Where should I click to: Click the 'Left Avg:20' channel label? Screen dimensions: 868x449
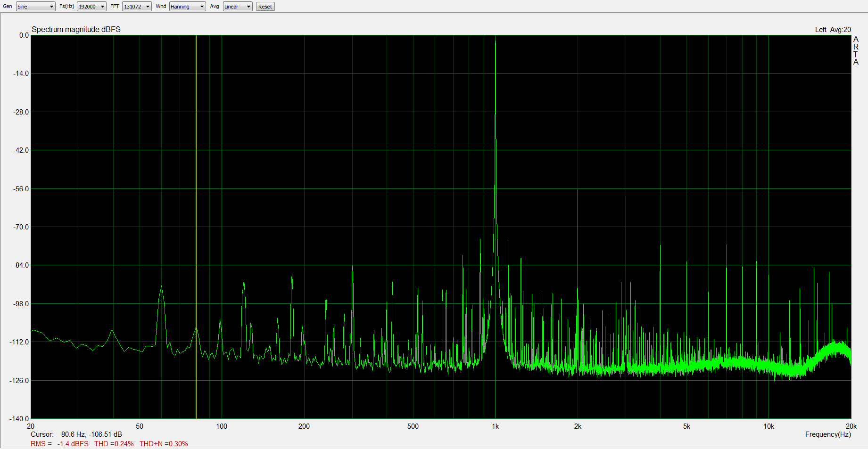[833, 30]
